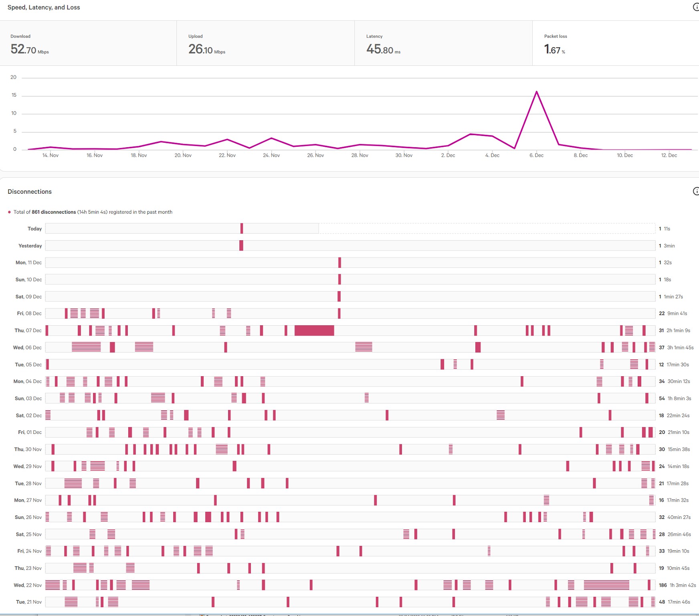Click the Tue, 05 Dec row label
Image resolution: width=699 pixels, height=616 pixels.
click(x=28, y=365)
